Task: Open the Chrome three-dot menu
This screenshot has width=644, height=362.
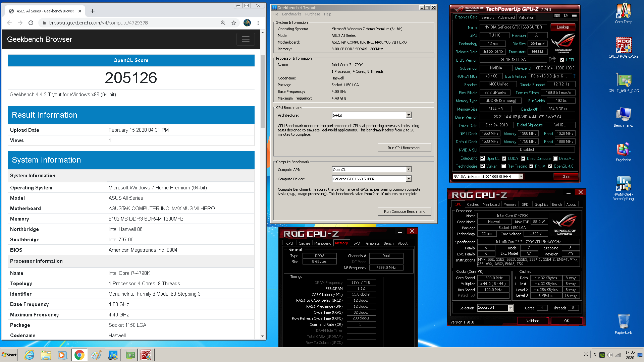Action: (258, 23)
